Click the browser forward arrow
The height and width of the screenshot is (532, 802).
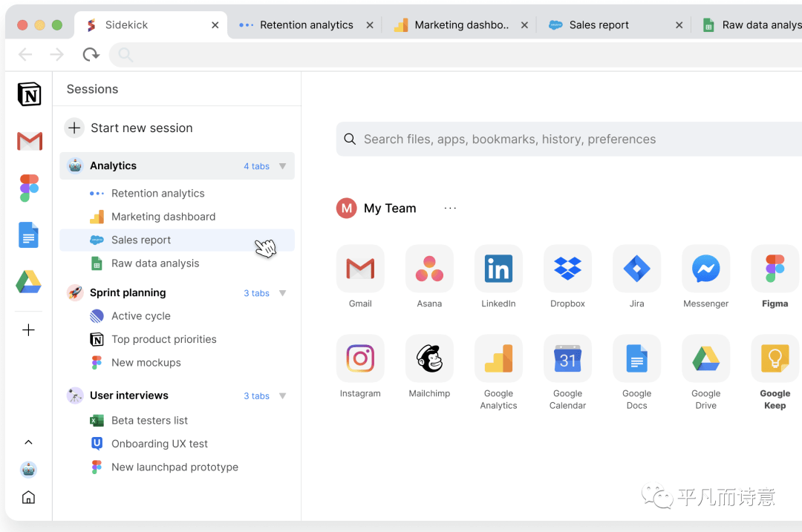56,54
